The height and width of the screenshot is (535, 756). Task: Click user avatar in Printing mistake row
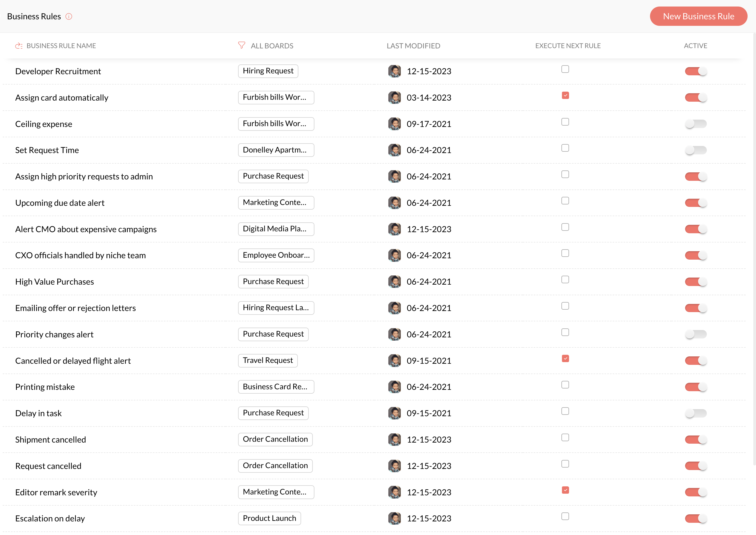(394, 387)
